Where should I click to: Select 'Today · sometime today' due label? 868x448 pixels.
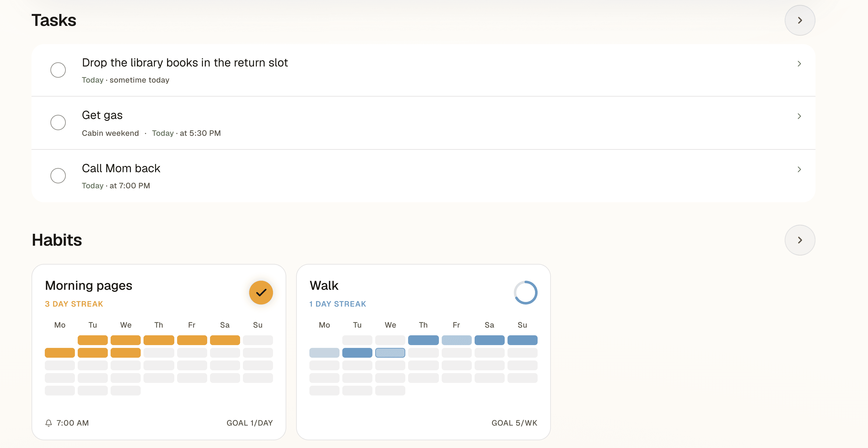point(125,80)
